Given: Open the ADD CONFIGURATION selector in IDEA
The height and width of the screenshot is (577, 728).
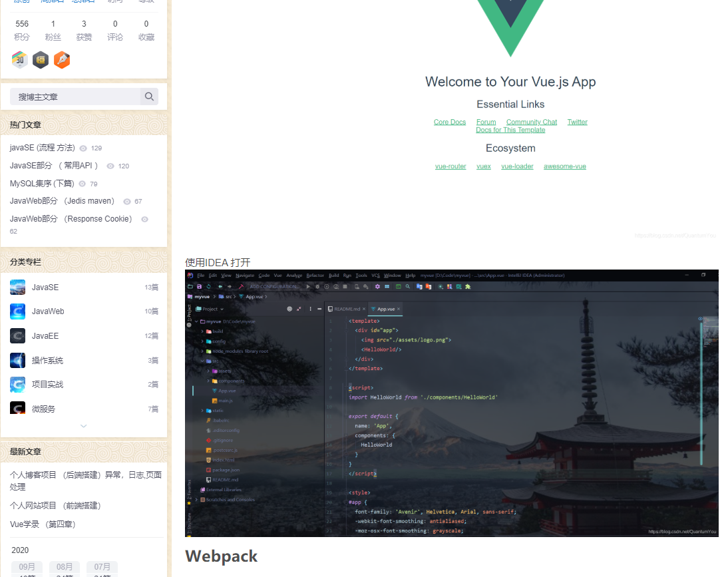Looking at the screenshot, I should pyautogui.click(x=274, y=286).
